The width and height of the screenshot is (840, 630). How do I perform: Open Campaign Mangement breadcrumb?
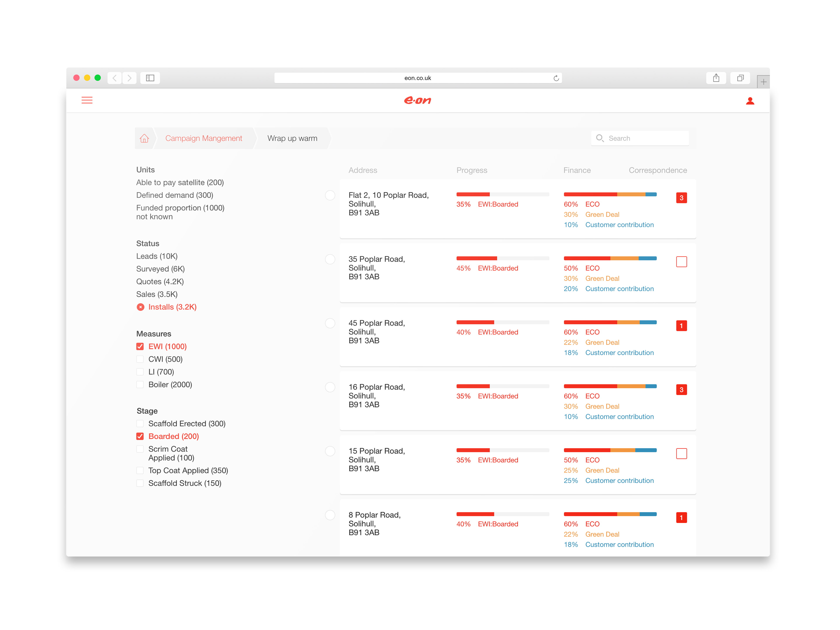[x=203, y=138]
